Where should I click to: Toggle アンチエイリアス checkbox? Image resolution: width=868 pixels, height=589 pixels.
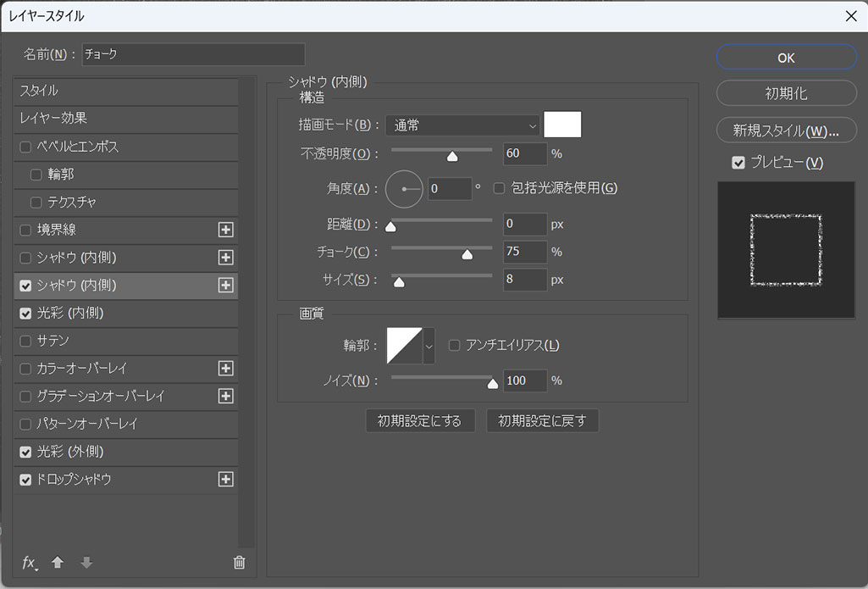[x=454, y=345]
